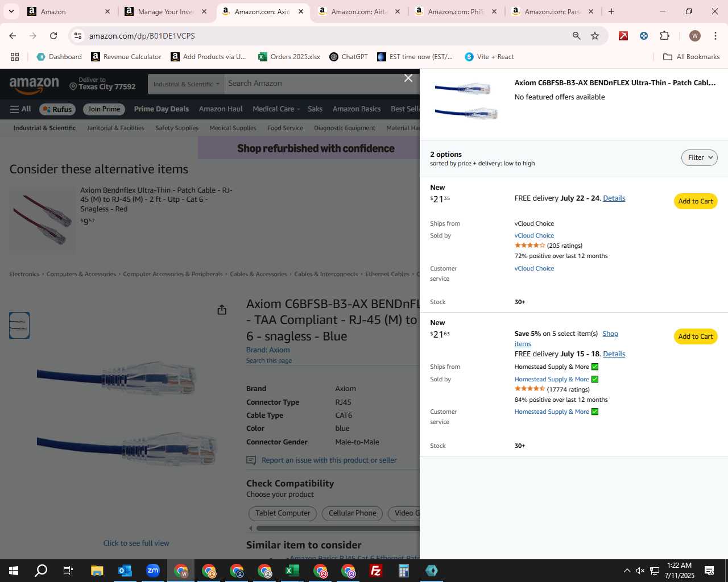The height and width of the screenshot is (582, 728).
Task: Open delivery Details for July 22 - 24
Action: click(x=614, y=198)
